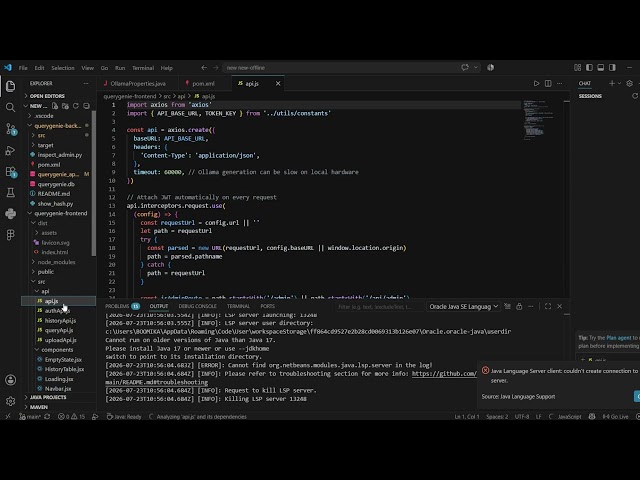
Task: Split the editor to the right
Action: click(x=548, y=83)
